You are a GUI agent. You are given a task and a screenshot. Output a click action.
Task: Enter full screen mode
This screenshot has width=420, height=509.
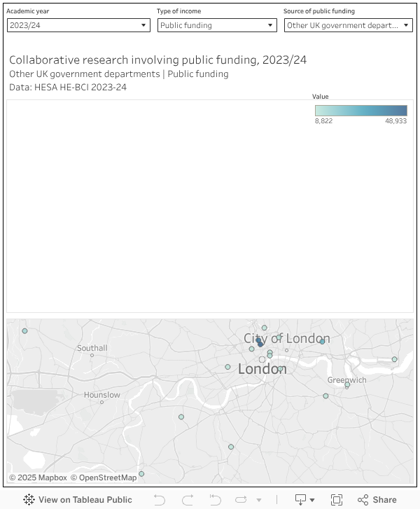coord(337,500)
